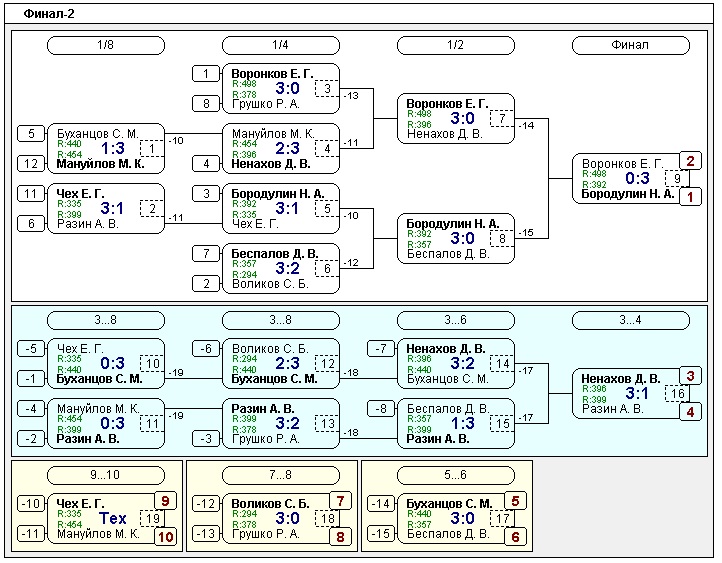722x563 pixels.
Task: Click red place box 1 for Бородулин Н. А.
Action: (690, 197)
